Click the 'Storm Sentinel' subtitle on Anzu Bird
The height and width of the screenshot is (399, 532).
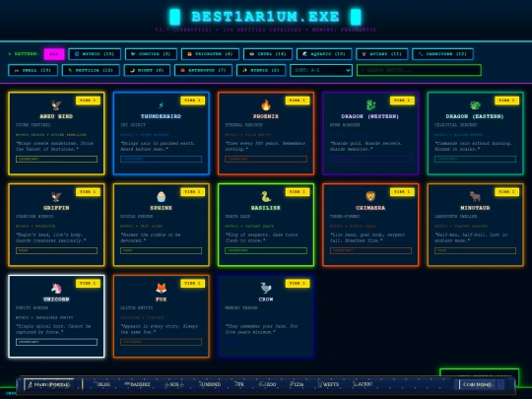coord(33,125)
